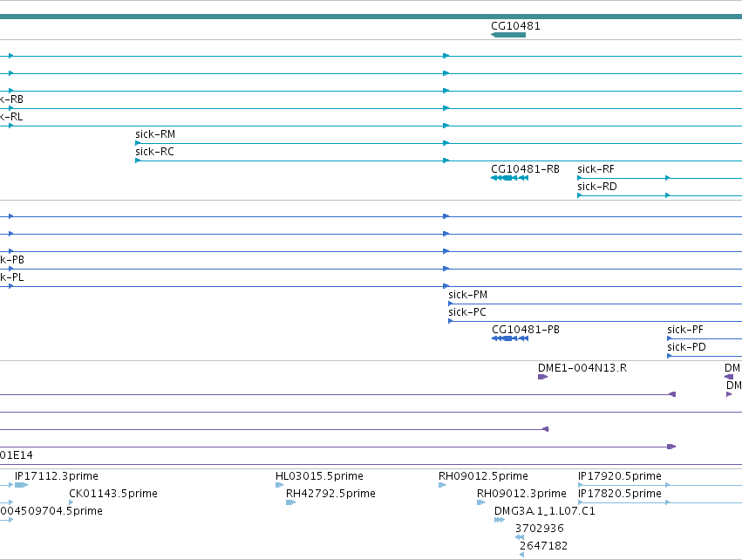
Task: Click the DMG3A.1_1.L07.C1 label
Action: (545, 511)
